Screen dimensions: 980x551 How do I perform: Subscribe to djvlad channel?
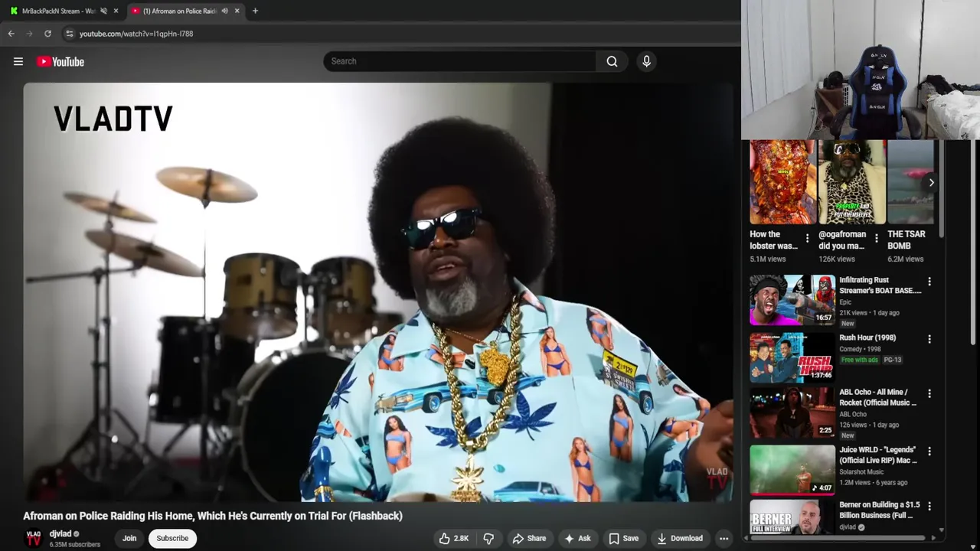click(x=172, y=538)
